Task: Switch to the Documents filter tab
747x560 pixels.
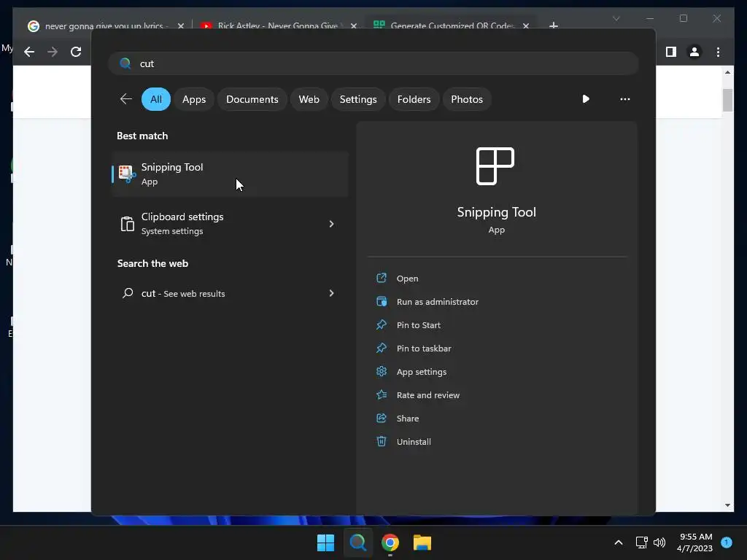Action: (x=252, y=99)
